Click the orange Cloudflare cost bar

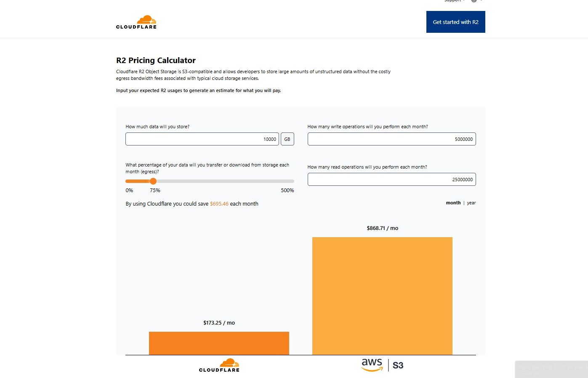(219, 343)
